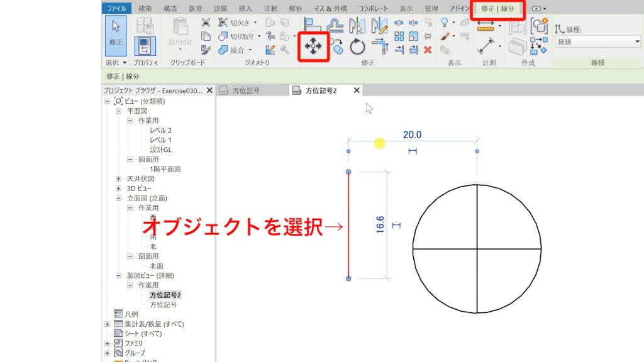Select the レベル 1 floor plan view
The width and height of the screenshot is (644, 362).
click(162, 140)
